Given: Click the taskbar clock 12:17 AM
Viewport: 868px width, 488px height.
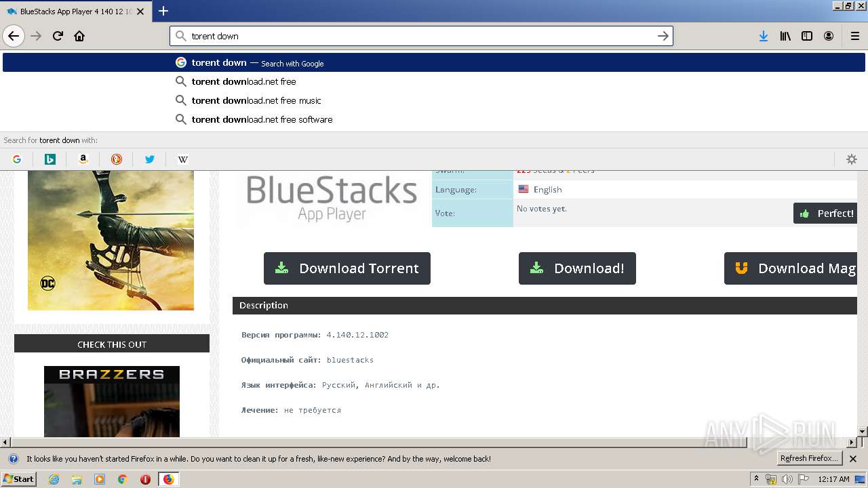Looking at the screenshot, I should coord(833,479).
